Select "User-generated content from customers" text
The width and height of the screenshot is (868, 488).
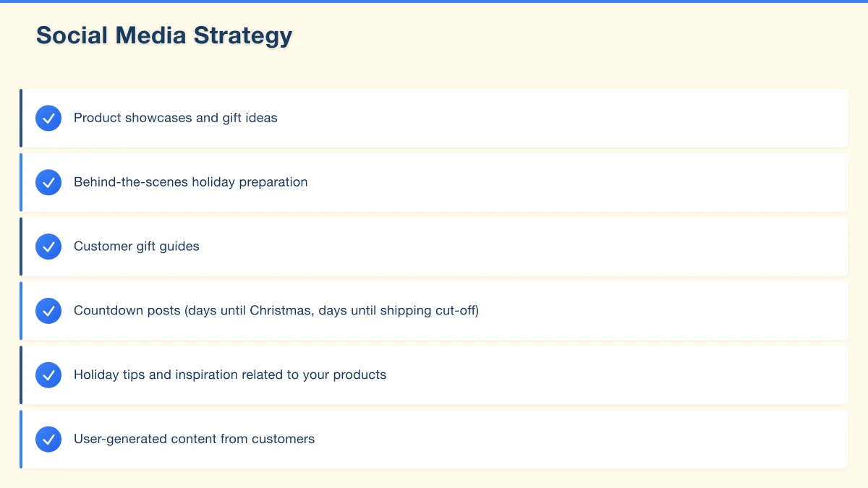click(x=194, y=439)
